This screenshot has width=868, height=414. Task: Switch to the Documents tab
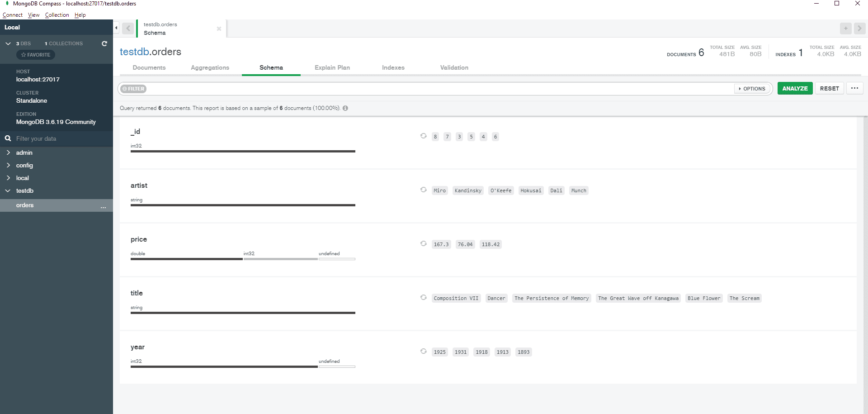(x=149, y=68)
